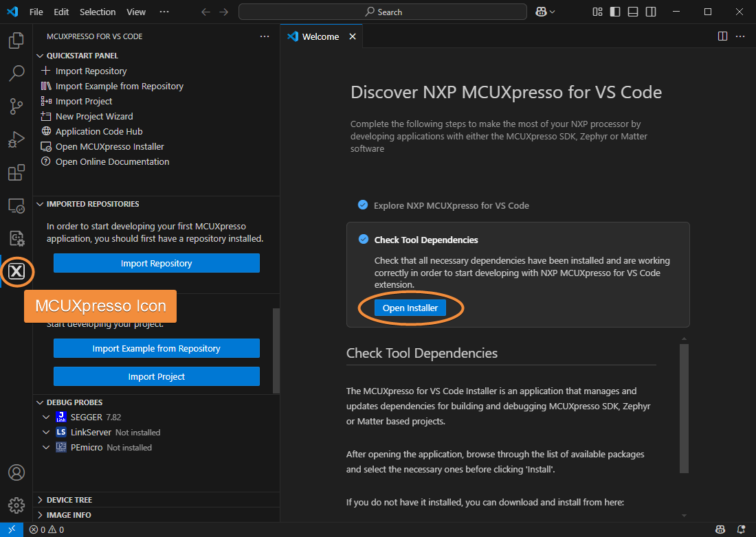Open the overflow menu ellipsis in menu bar
The height and width of the screenshot is (537, 756).
tap(164, 12)
